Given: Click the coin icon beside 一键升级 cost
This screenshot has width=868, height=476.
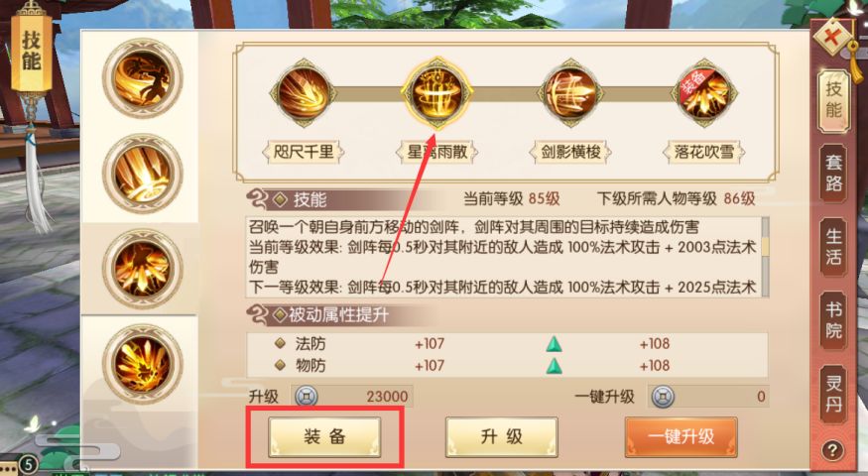Looking at the screenshot, I should click(663, 397).
